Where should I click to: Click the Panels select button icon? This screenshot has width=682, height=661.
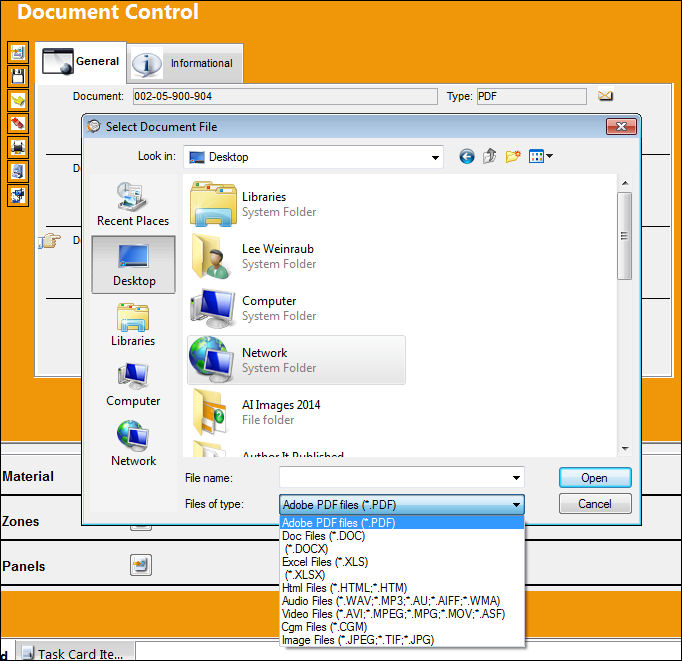[141, 565]
